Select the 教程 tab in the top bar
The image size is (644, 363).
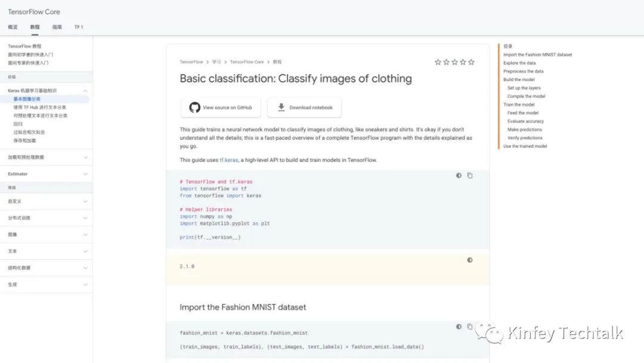click(35, 27)
